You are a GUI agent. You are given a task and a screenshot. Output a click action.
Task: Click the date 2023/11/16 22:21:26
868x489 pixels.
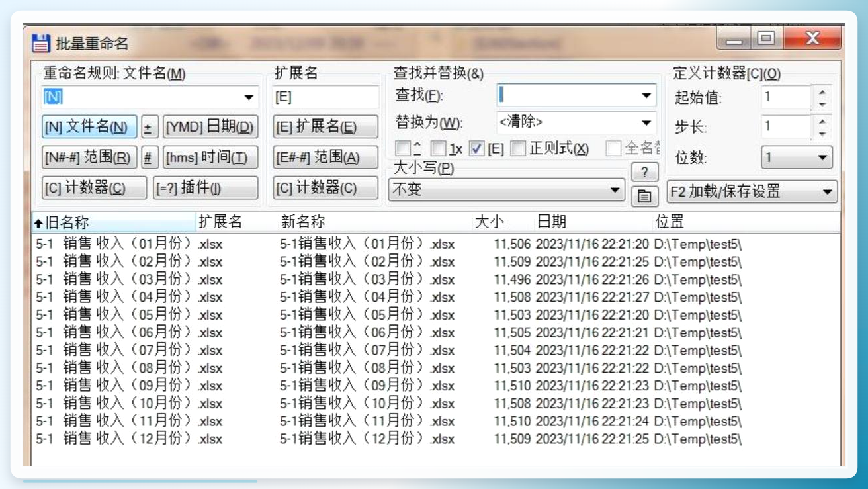[592, 280]
